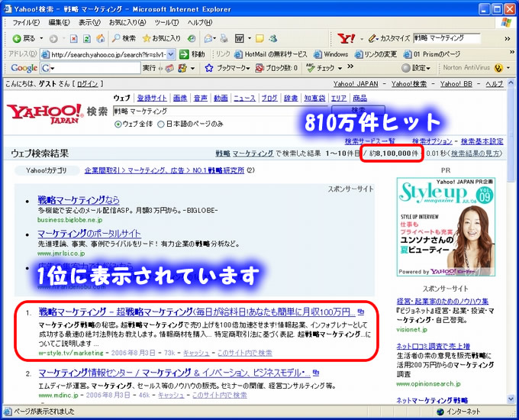Click the Messenger toolbar icon
Image resolution: width=519 pixels, height=420 pixels.
273,39
